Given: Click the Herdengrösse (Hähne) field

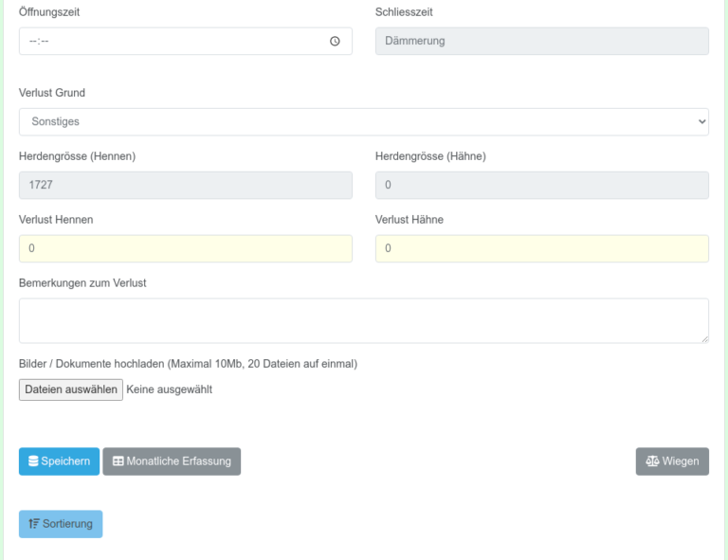Looking at the screenshot, I should pos(542,185).
